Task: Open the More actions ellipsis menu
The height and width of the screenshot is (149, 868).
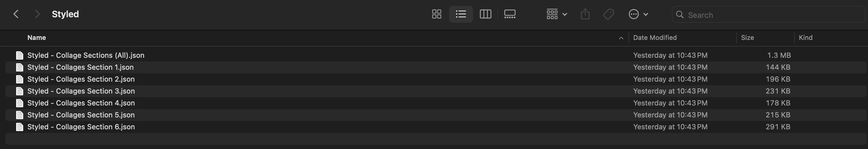Action: tap(638, 14)
